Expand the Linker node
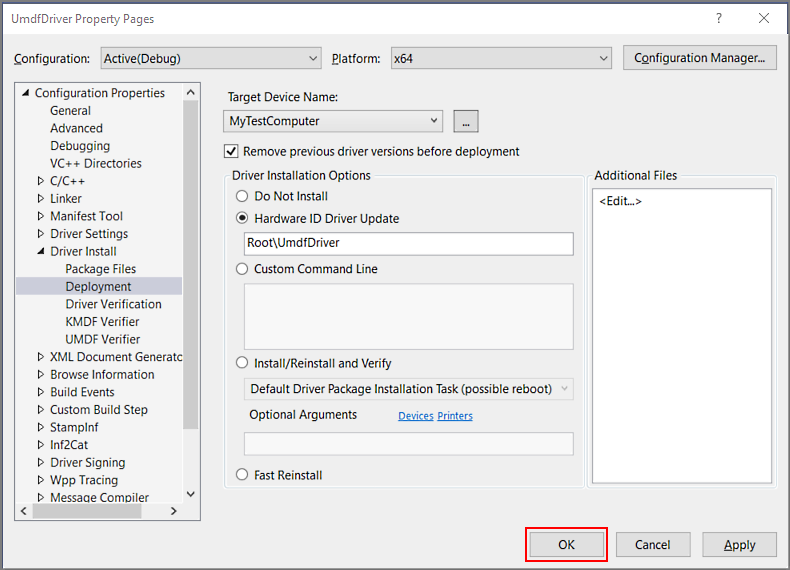Viewport: 790px width, 570px height. pos(41,198)
